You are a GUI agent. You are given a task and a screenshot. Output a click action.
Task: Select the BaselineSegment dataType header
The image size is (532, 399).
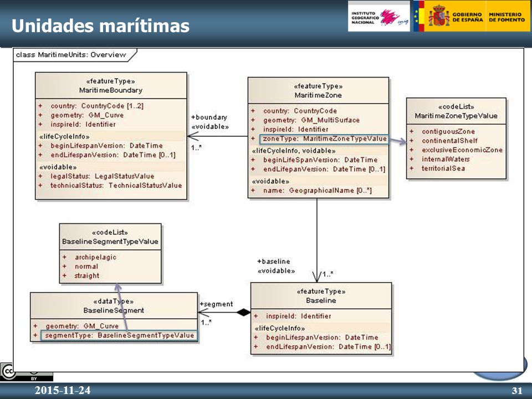tap(114, 306)
